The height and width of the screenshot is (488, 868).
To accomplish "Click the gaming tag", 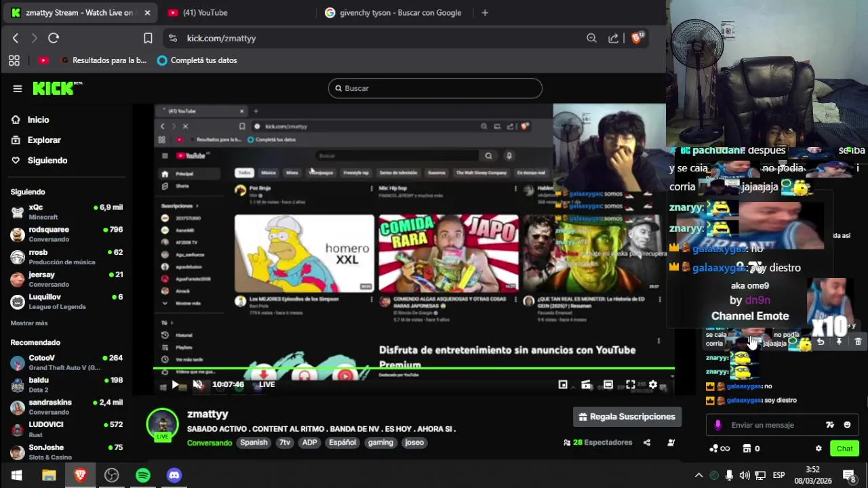I will (380, 443).
